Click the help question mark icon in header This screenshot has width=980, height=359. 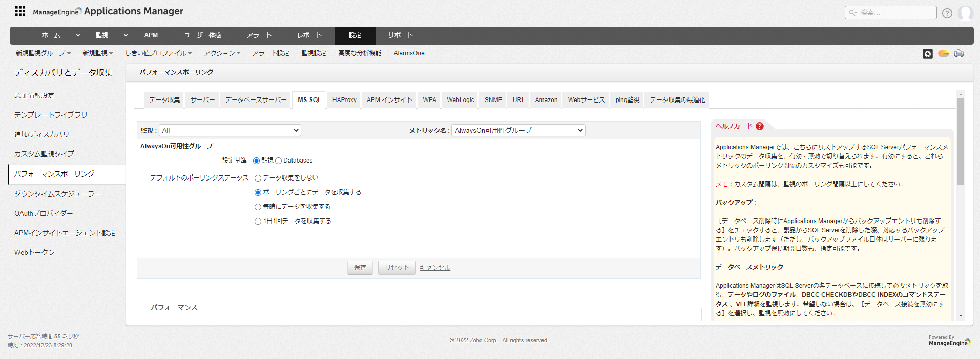click(947, 13)
